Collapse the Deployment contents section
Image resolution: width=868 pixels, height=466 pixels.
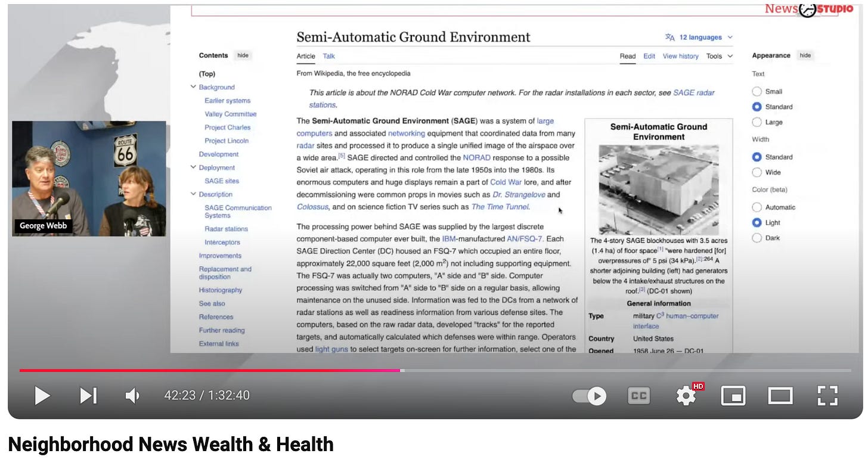coord(193,167)
